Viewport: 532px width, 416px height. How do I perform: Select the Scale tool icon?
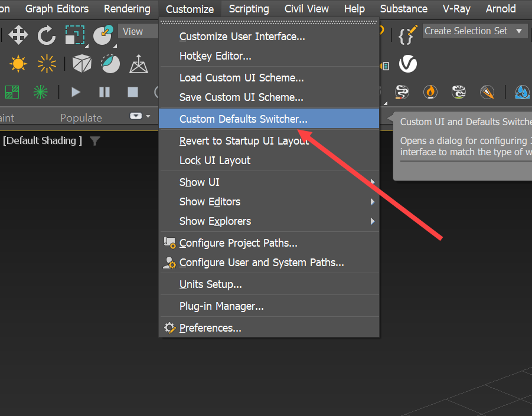coord(74,35)
